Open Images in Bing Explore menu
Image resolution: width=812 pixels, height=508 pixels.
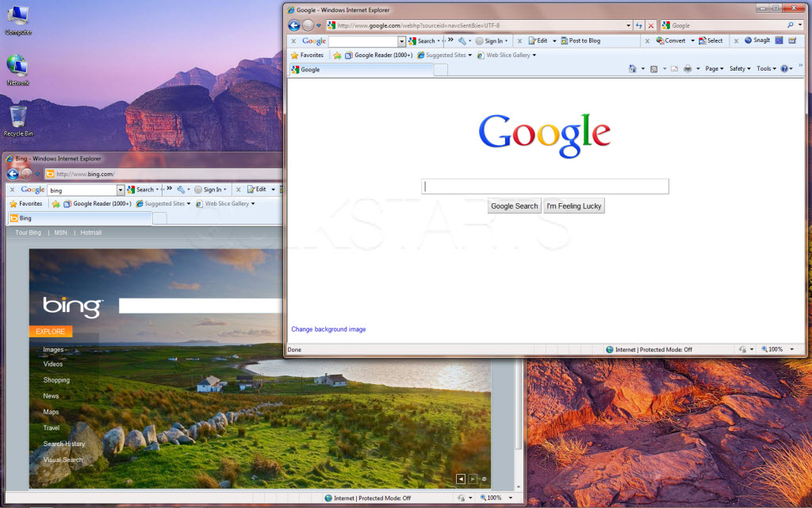[x=53, y=350]
